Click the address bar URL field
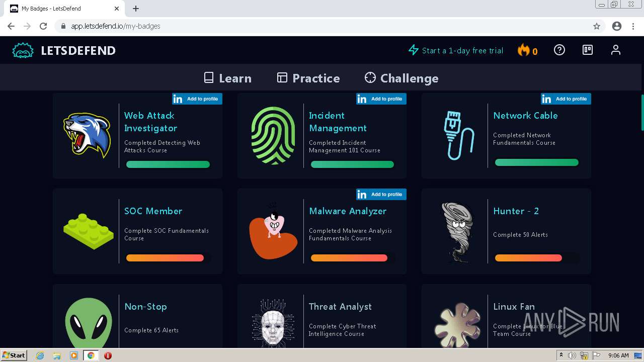The image size is (644, 362). pos(322,26)
